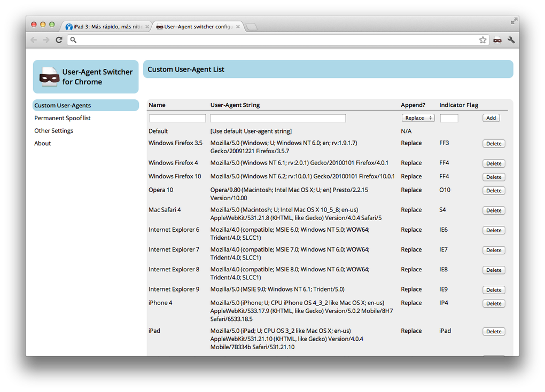Delete the Mac Safari 4 entry
545x392 pixels.
(x=494, y=210)
